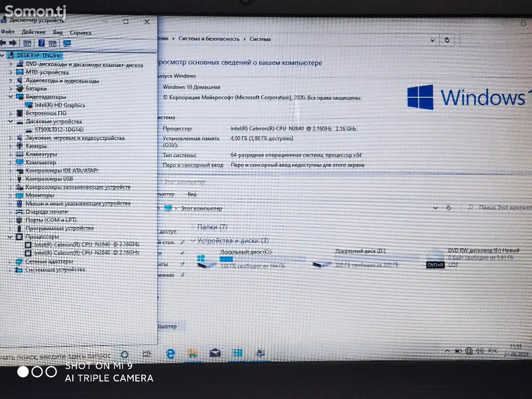Click Система и безопасность breadcrumb
This screenshot has width=532, height=399.
[x=209, y=39]
